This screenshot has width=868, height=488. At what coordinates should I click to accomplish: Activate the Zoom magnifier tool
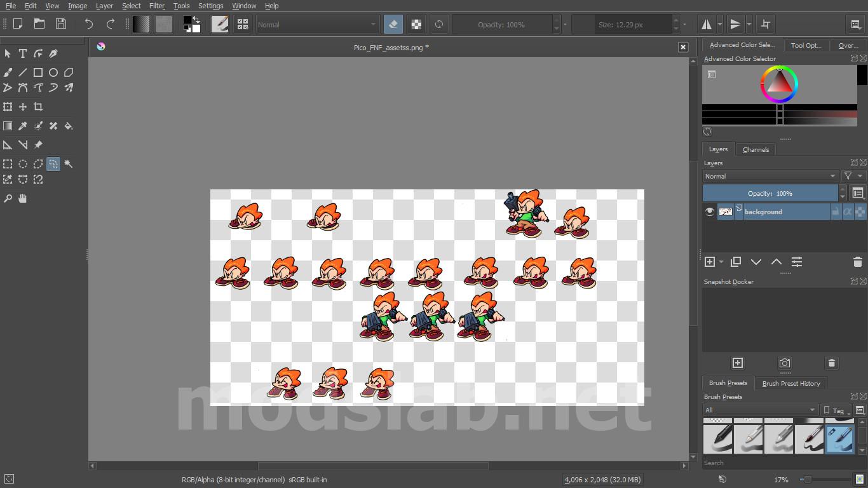(8, 198)
